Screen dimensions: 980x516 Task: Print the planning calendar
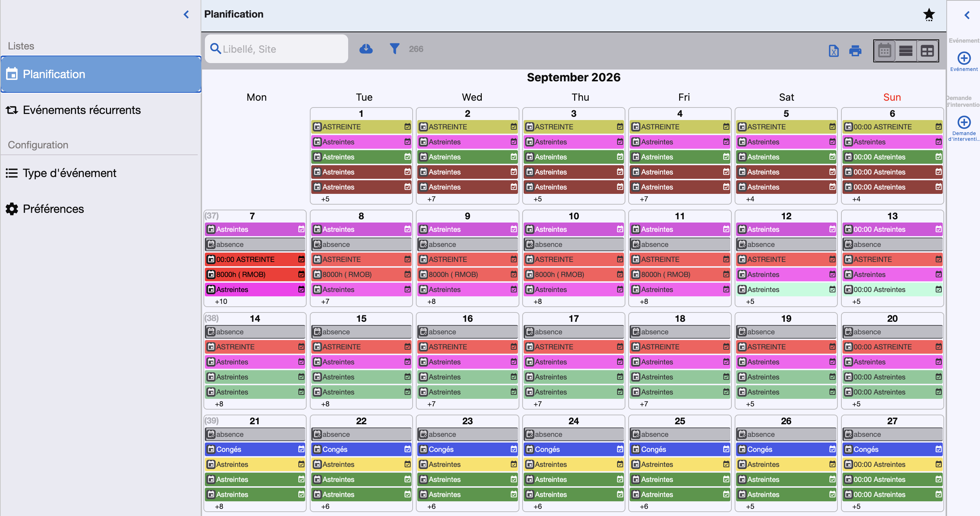point(855,51)
